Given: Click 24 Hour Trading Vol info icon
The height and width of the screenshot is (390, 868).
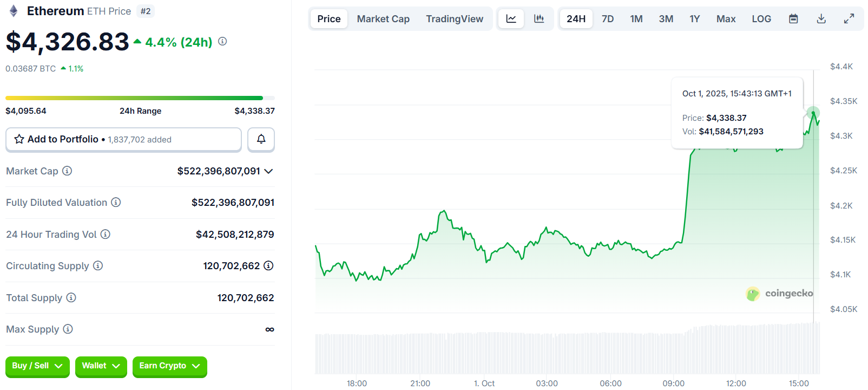Looking at the screenshot, I should (x=106, y=235).
